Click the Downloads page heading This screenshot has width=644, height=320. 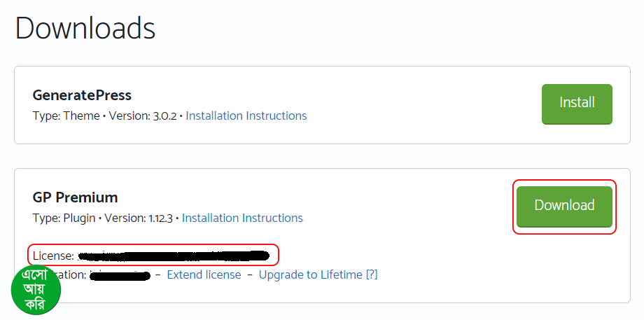[x=85, y=29]
